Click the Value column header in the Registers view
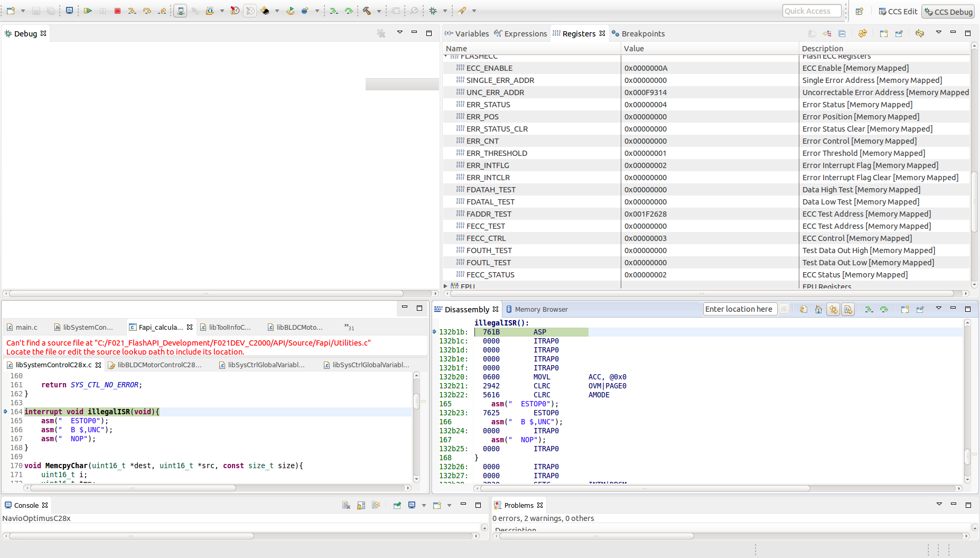This screenshot has width=980, height=558. click(x=710, y=48)
